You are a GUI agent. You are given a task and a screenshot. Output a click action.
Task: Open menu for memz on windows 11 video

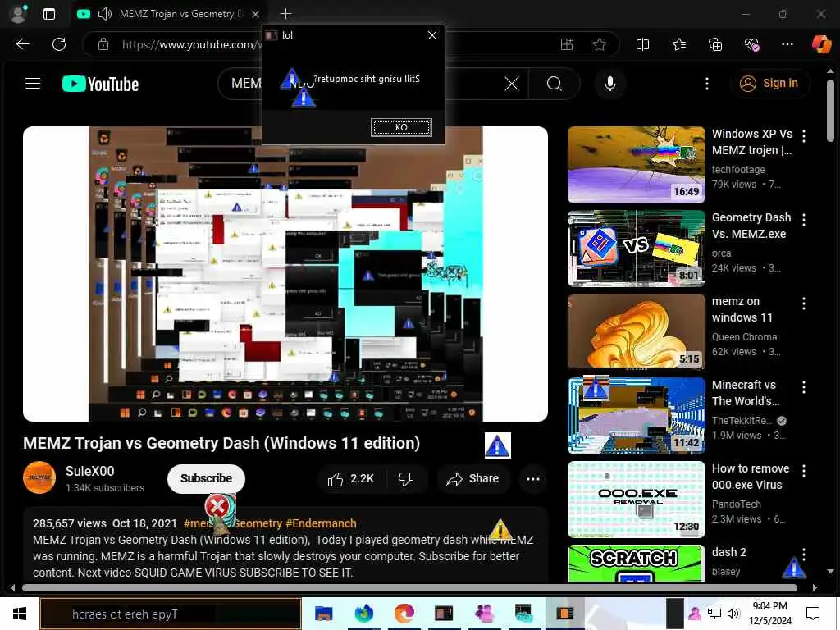pyautogui.click(x=804, y=304)
